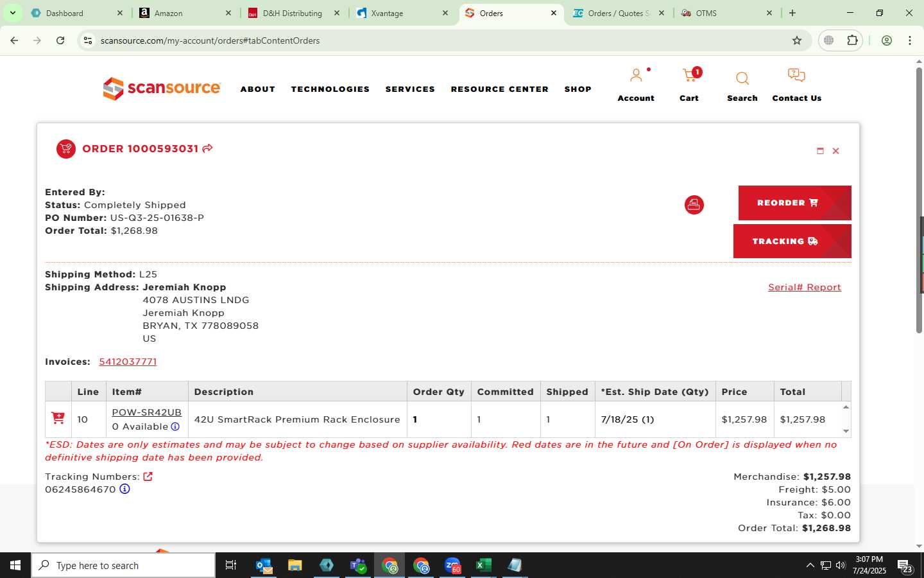The image size is (924, 578).
Task: Select the Est. Ship Date column header
Action: click(x=654, y=392)
